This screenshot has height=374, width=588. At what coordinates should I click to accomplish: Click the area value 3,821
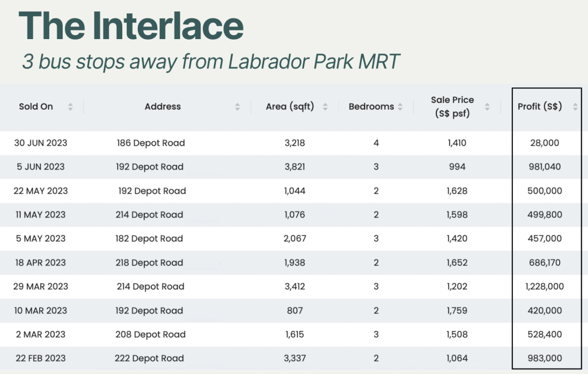(x=295, y=167)
